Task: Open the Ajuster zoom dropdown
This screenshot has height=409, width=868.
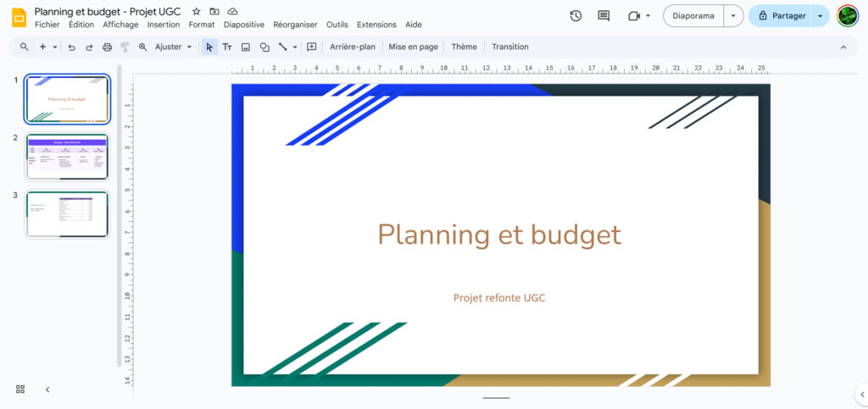Action: tap(173, 47)
